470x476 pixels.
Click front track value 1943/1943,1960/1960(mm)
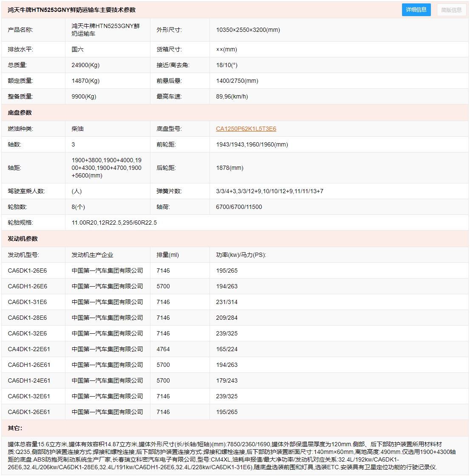coord(252,144)
